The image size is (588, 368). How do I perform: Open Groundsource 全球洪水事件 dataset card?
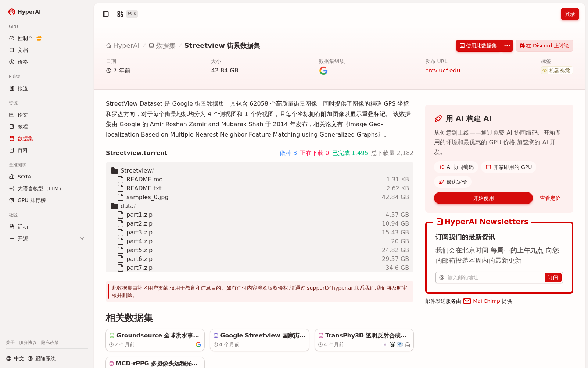point(155,340)
